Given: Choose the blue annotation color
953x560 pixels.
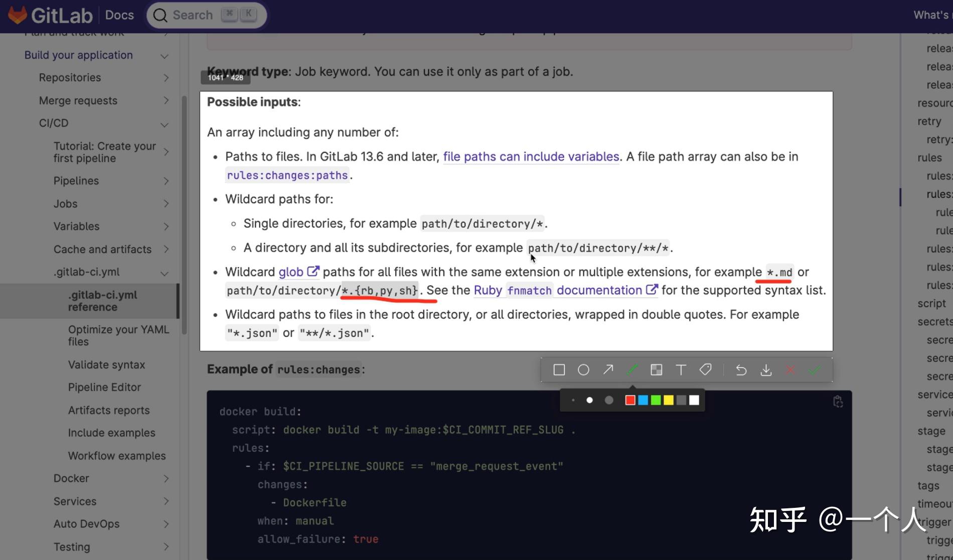Looking at the screenshot, I should point(643,400).
